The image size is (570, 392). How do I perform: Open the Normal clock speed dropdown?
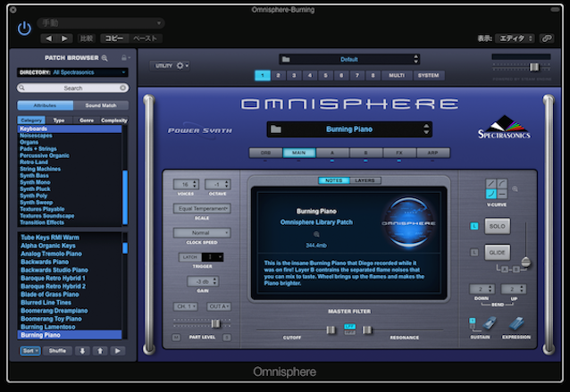point(202,232)
